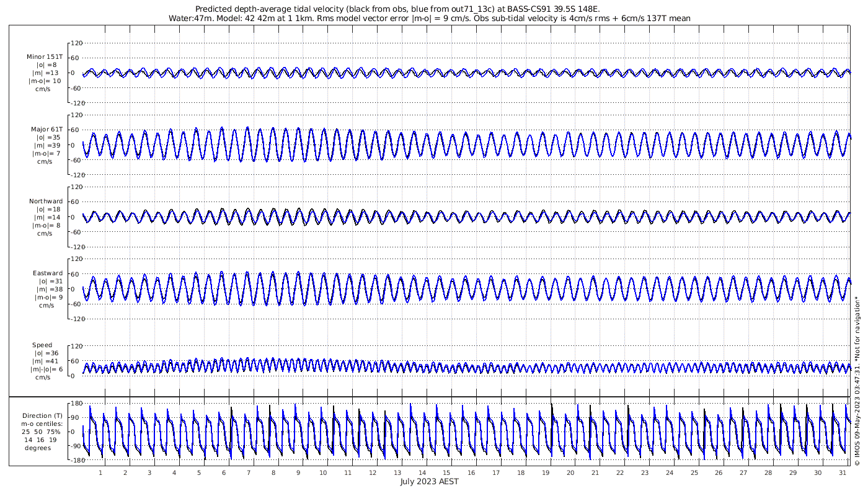Click the "Minor 151T" panel label

tap(44, 57)
